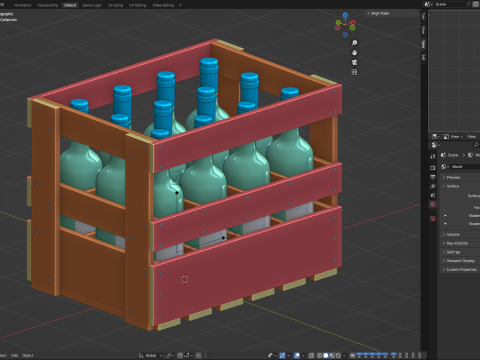
Task: Expand the Preview panel
Action: click(x=460, y=177)
